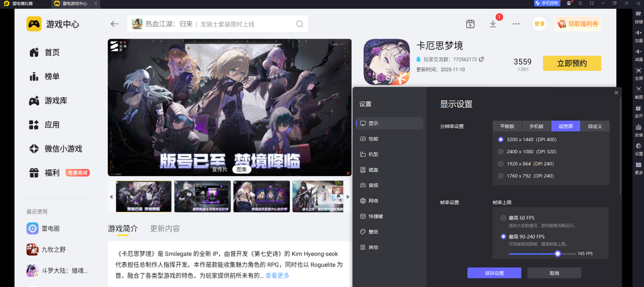644x287 pixels.
Task: Open 应用 apps section
Action: (45, 125)
